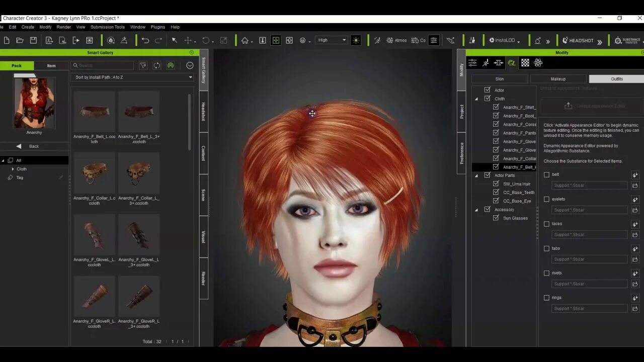Image resolution: width=644 pixels, height=362 pixels.
Task: Click the Back button in Smart Gallery
Action: point(34,146)
